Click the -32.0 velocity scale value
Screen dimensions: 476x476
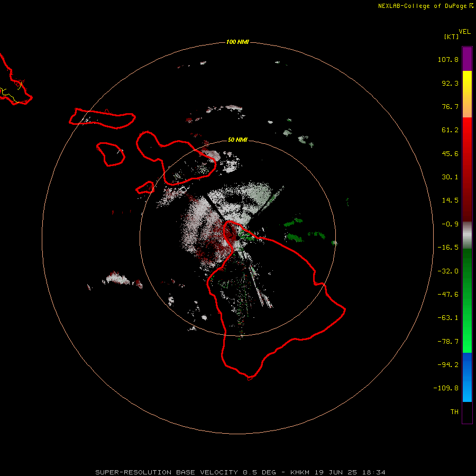pyautogui.click(x=448, y=271)
